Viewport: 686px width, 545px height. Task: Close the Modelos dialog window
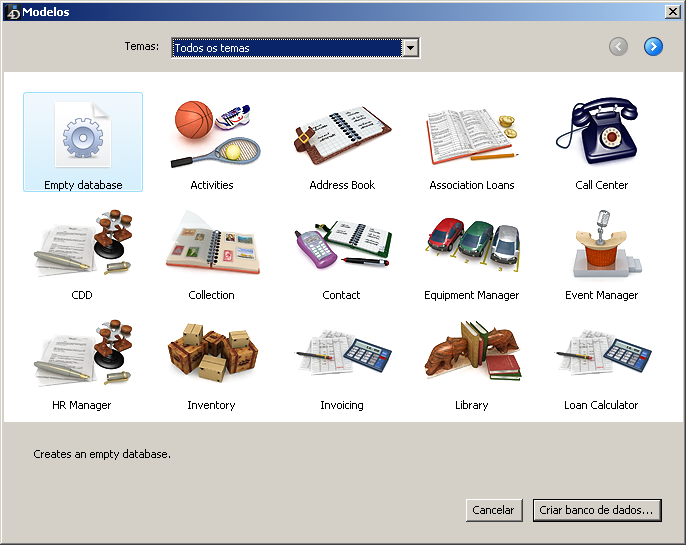(x=673, y=10)
